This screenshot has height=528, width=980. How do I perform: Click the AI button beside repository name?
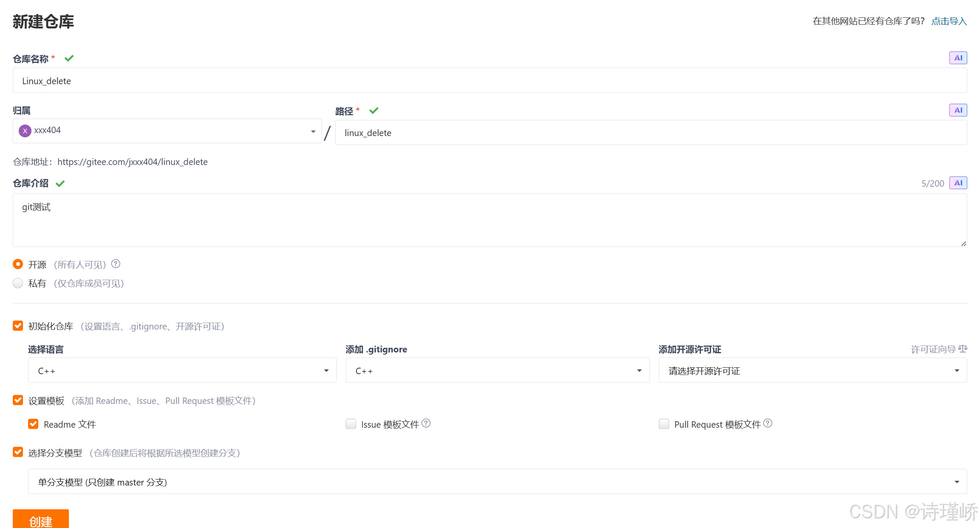point(958,58)
